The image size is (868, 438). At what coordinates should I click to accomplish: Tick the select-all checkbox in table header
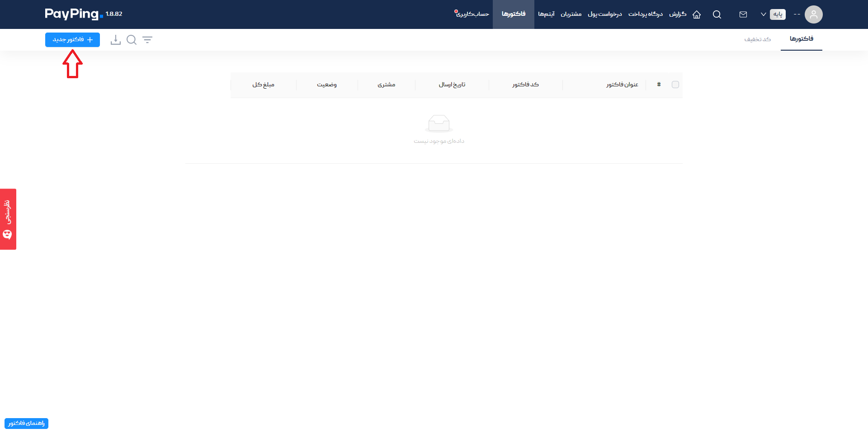675,85
